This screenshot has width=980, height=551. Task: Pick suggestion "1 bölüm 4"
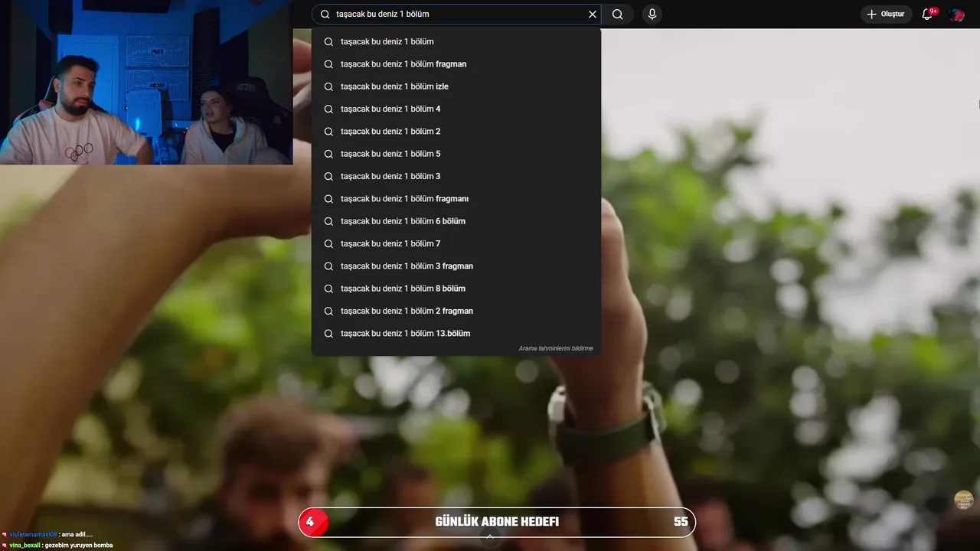(456, 109)
